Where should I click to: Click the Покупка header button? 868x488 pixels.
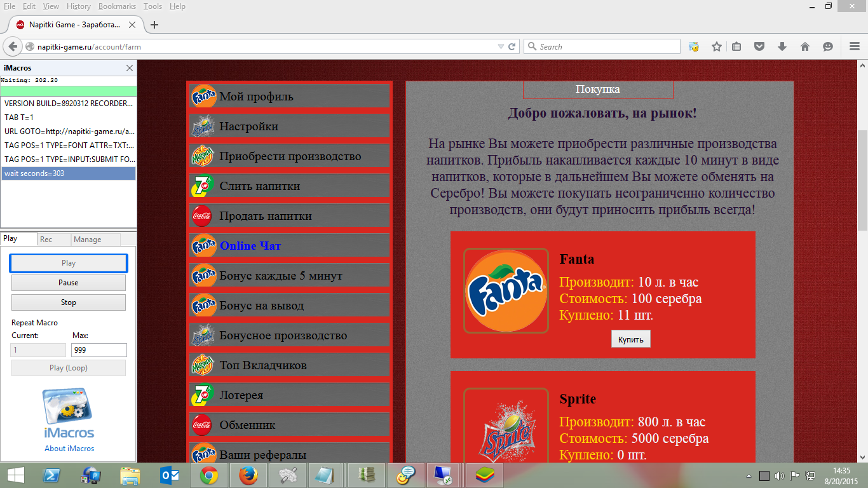[x=598, y=90]
